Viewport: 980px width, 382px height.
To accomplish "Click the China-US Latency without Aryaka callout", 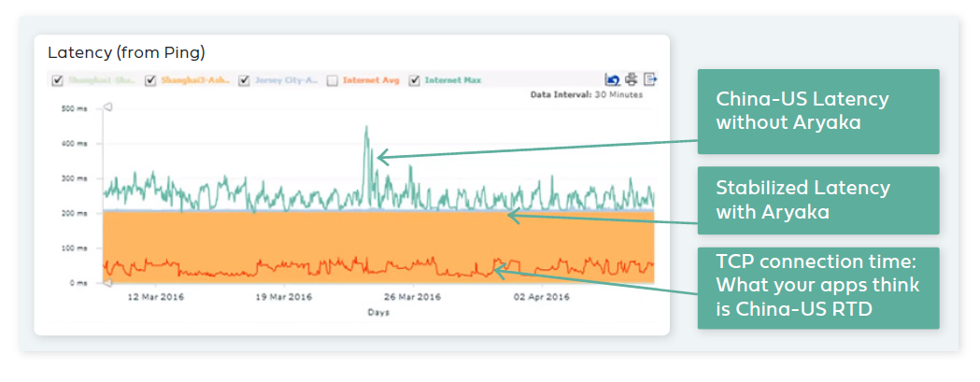I will click(818, 111).
